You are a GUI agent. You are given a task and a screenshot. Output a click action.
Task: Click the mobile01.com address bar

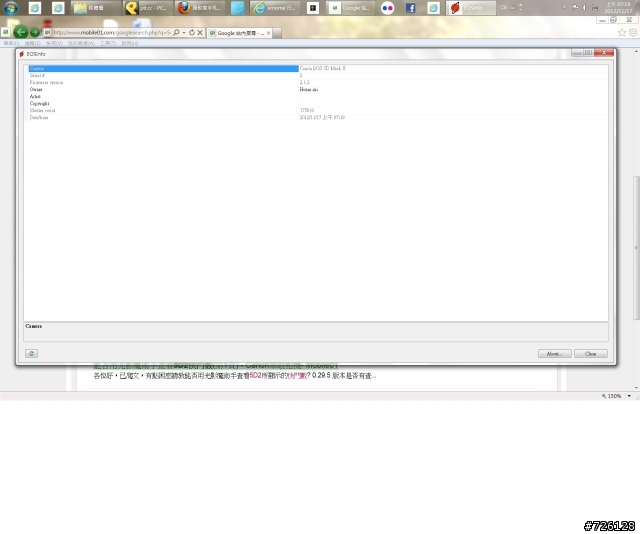110,33
